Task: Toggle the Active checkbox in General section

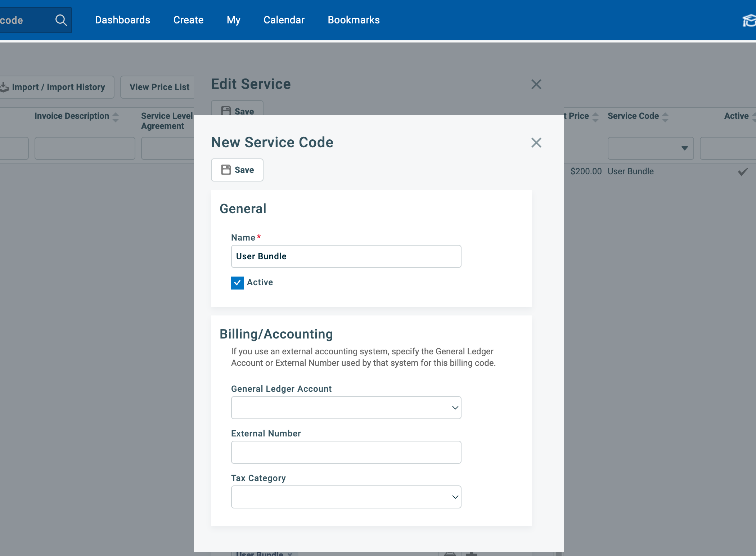Action: (237, 282)
